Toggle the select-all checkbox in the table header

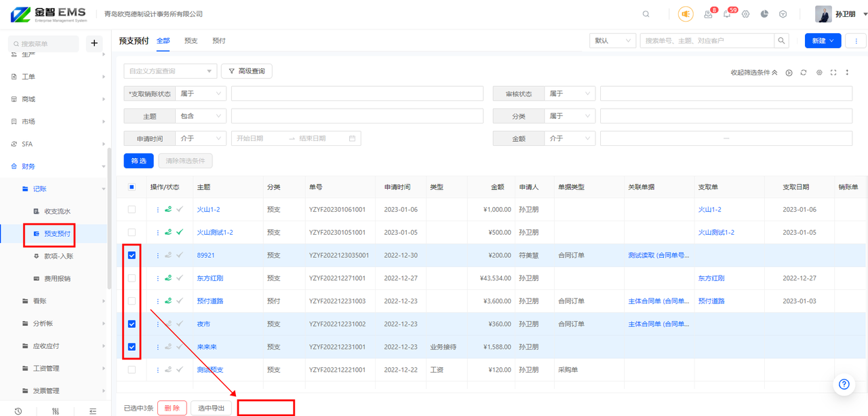tap(132, 187)
